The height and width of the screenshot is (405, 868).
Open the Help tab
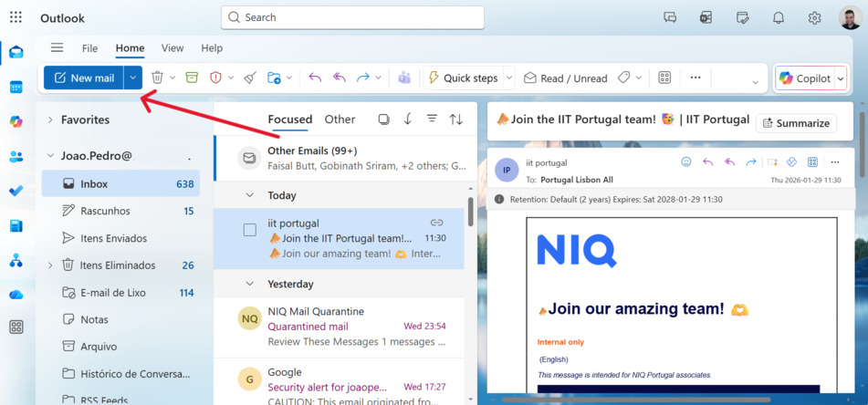pos(212,48)
